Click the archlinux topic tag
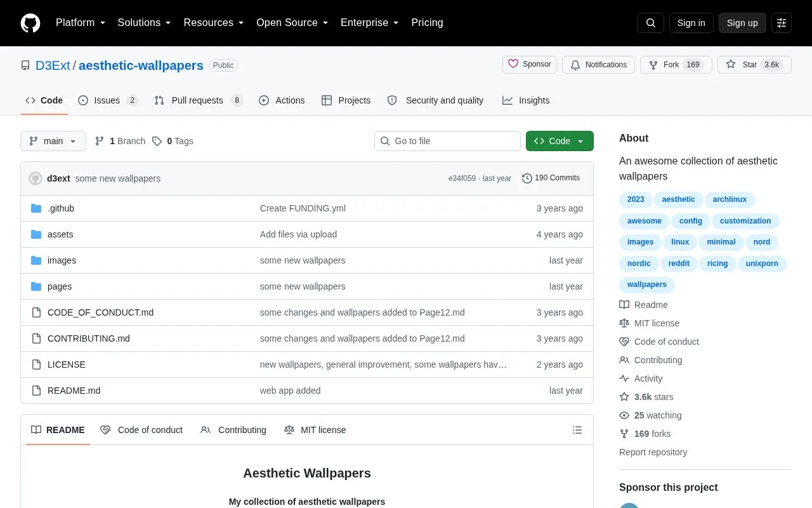 click(x=730, y=199)
